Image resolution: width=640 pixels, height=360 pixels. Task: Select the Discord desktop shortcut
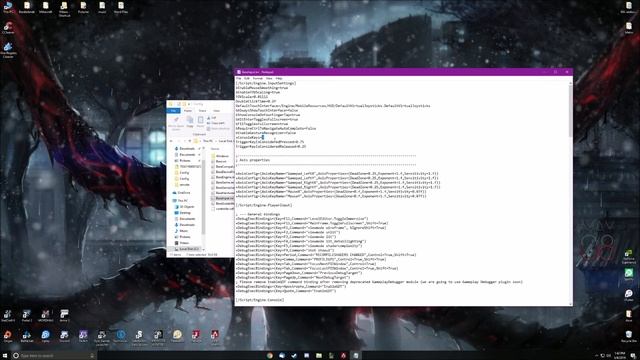pyautogui.click(x=64, y=336)
